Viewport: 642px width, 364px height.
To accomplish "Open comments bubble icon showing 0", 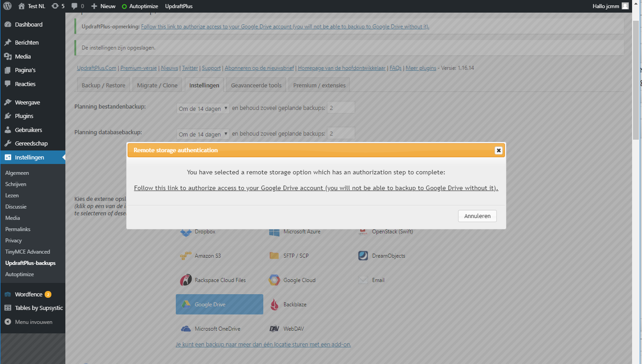I will (x=75, y=6).
